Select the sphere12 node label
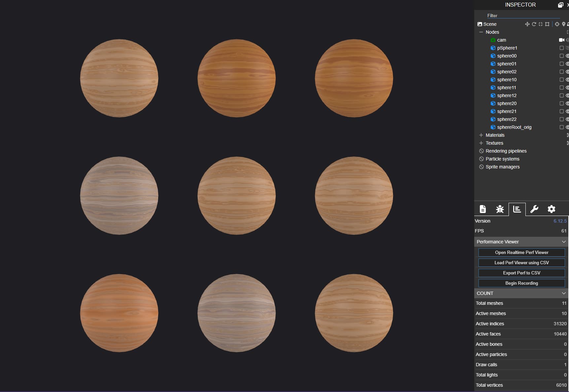Viewport: 569px width, 392px height. point(507,95)
